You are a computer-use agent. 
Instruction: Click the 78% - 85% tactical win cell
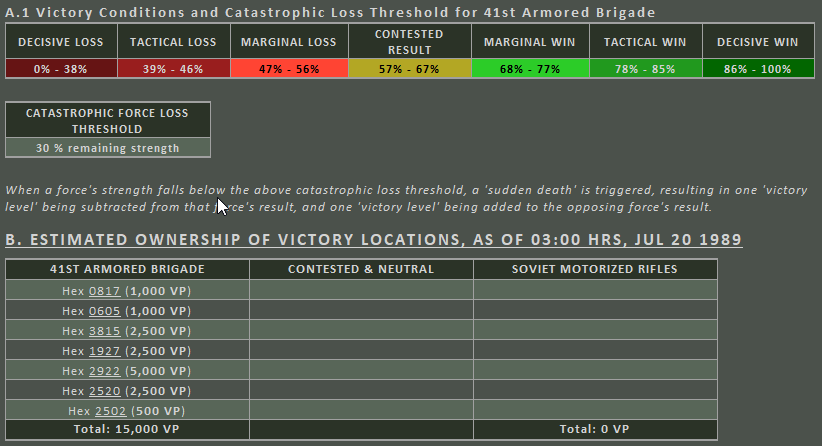pyautogui.click(x=646, y=69)
